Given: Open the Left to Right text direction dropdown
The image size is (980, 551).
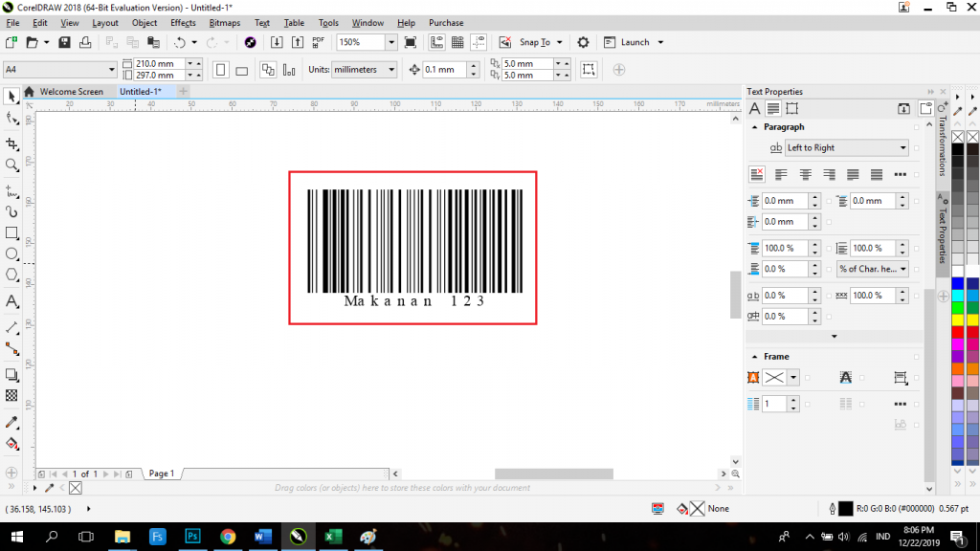Looking at the screenshot, I should (x=846, y=147).
